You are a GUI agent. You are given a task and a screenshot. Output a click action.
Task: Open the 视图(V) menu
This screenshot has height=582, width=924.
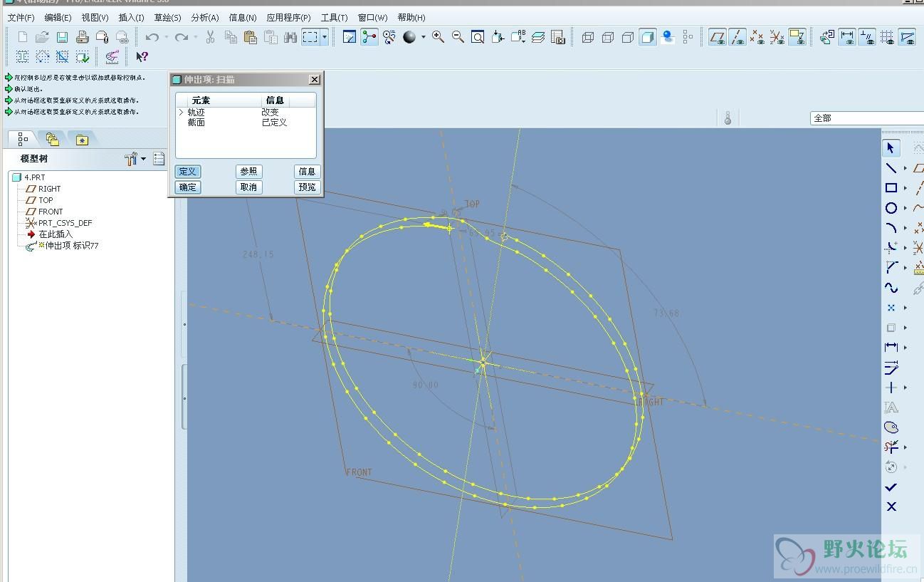tap(95, 17)
